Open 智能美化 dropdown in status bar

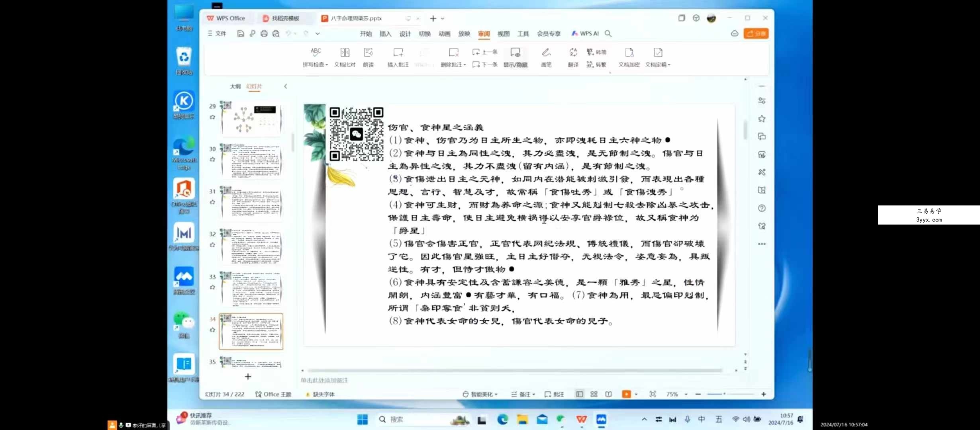pos(480,394)
